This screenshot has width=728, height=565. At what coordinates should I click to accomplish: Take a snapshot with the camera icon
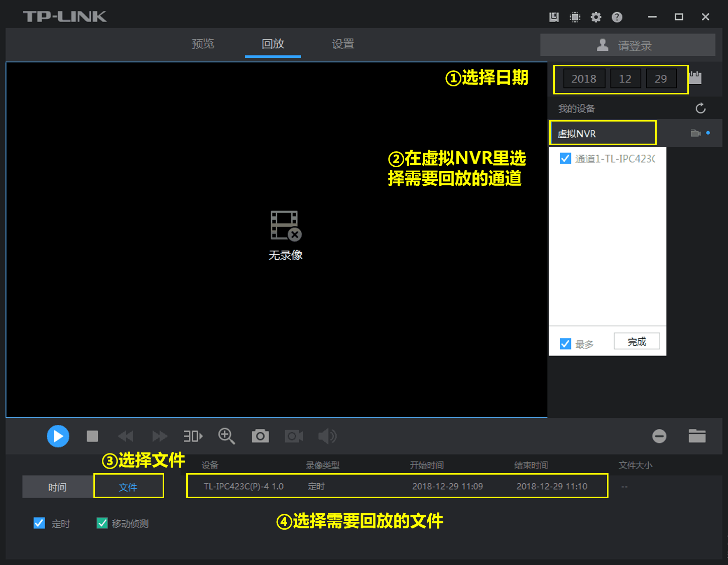coord(260,436)
